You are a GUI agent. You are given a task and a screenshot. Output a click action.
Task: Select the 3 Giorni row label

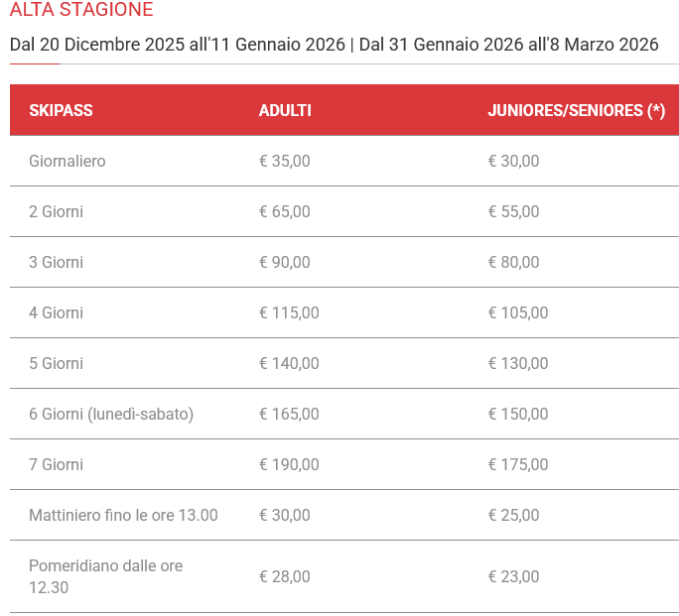click(57, 262)
